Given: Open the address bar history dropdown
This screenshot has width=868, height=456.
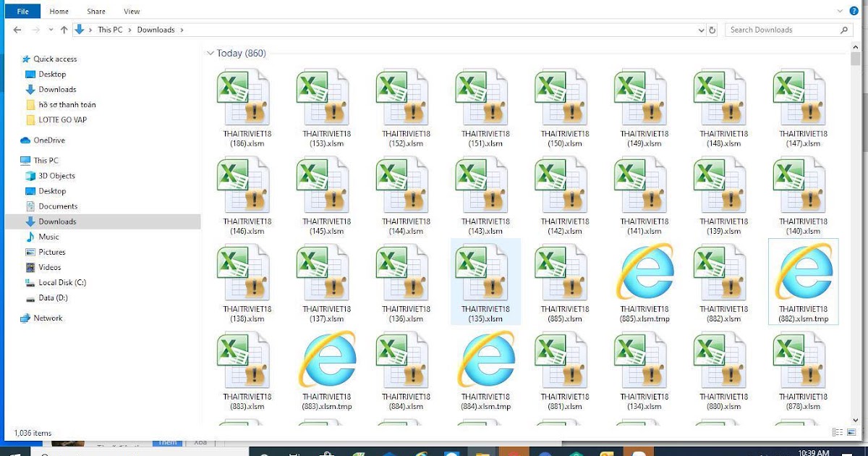Looking at the screenshot, I should (x=701, y=30).
